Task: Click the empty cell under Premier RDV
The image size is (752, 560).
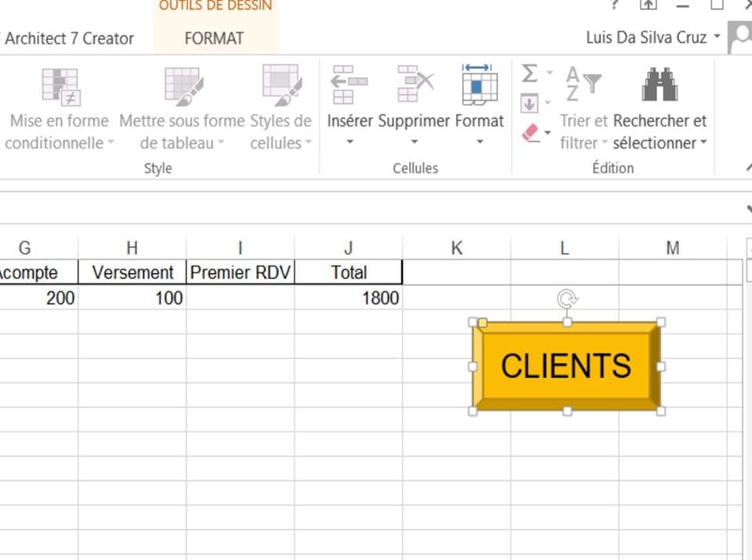Action: tap(240, 298)
